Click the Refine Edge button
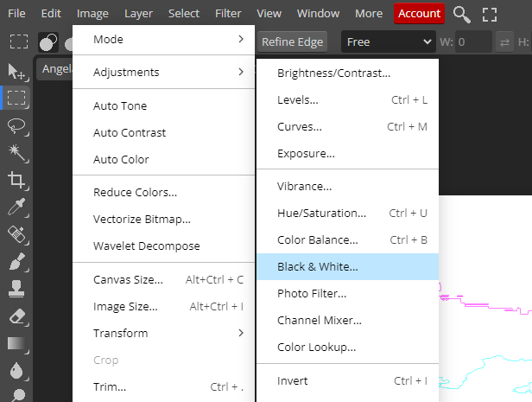532x402 pixels. click(292, 41)
